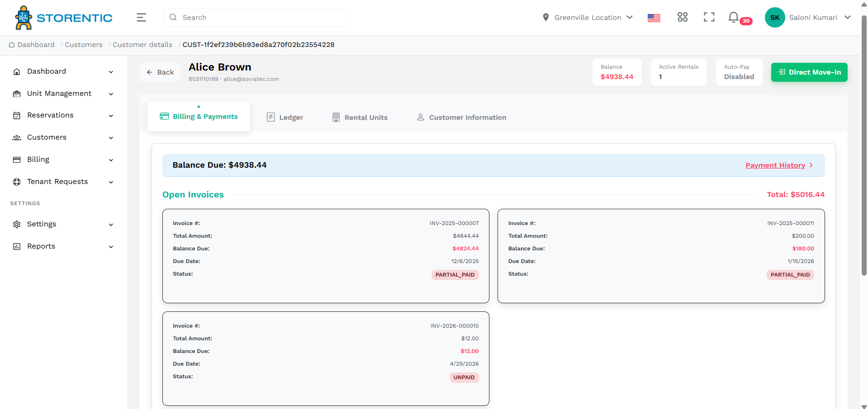This screenshot has height=409, width=868.
Task: Change language using the US flag
Action: tap(654, 17)
